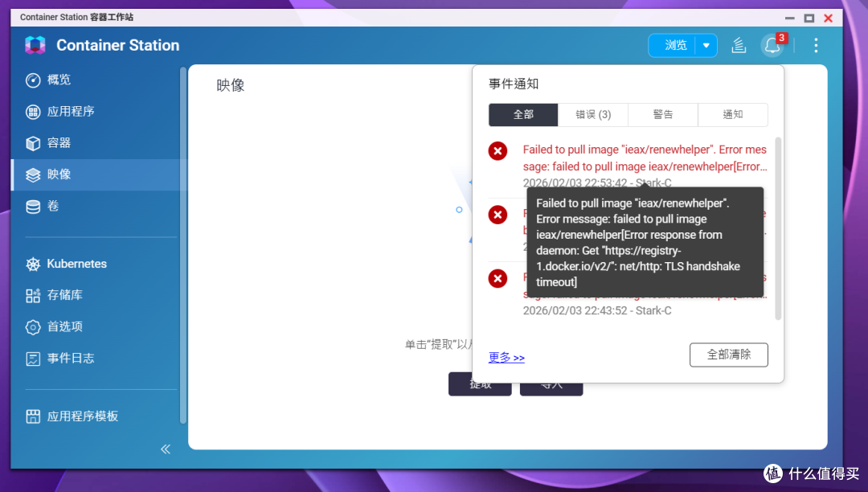
Task: Select the Kubernetes label in sidebar
Action: 77,264
